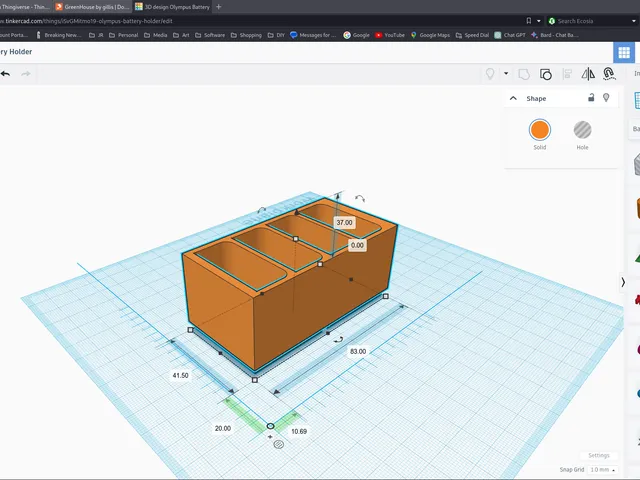Click the rotation arrow handle near 83.00
Screen dimensions: 640x480
click(338, 340)
